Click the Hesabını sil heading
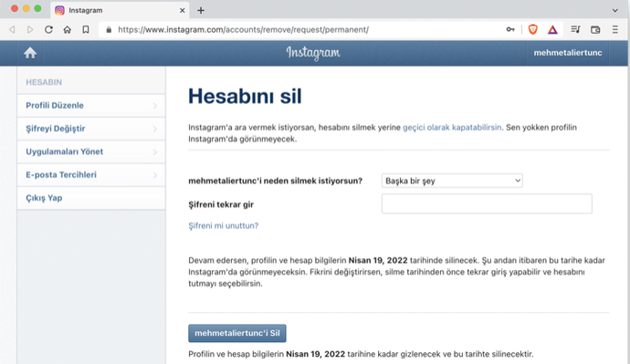The height and width of the screenshot is (364, 630). (245, 97)
